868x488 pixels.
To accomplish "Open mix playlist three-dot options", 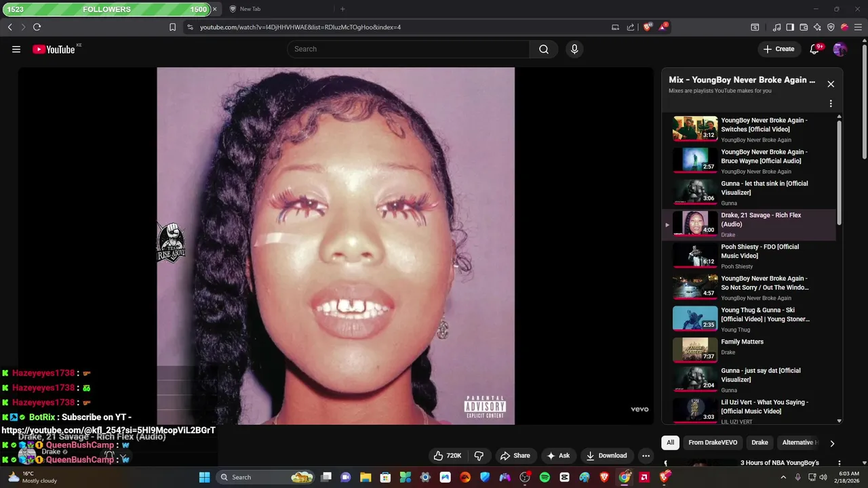I will coord(831,104).
